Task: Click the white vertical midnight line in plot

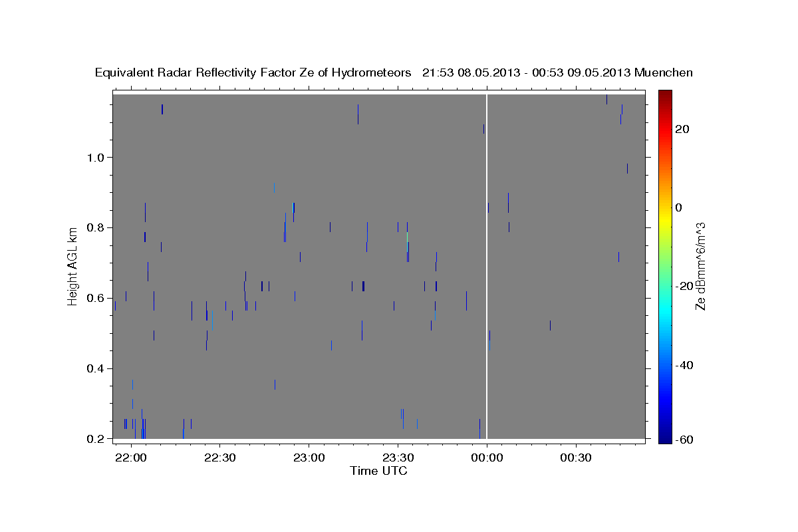Action: click(x=487, y=266)
